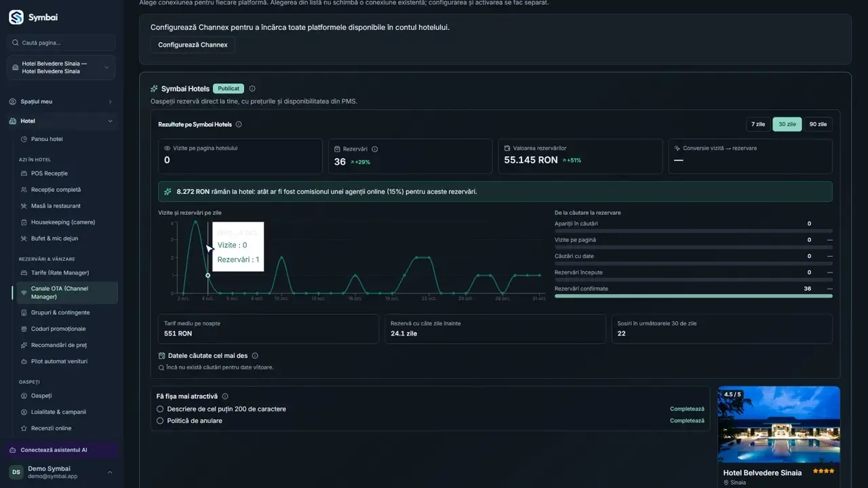Open Tarife (Rate Manager)
This screenshot has height=488, width=868.
(x=60, y=272)
